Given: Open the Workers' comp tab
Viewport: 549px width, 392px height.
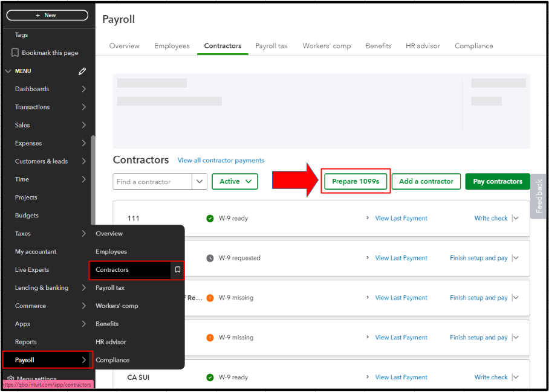Looking at the screenshot, I should (326, 46).
